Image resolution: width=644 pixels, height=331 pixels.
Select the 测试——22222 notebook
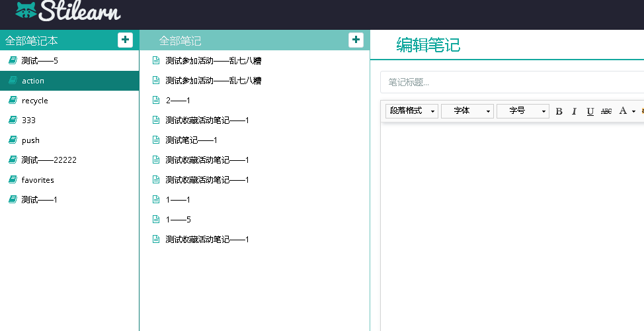pyautogui.click(x=69, y=160)
